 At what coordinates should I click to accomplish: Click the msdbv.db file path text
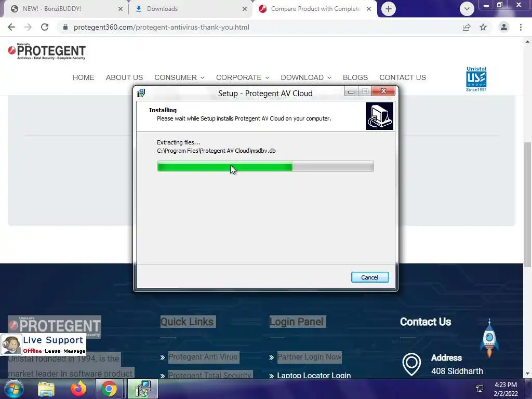(216, 151)
